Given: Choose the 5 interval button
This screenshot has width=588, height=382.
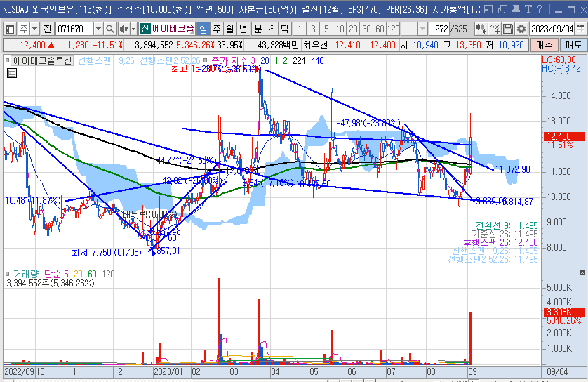Looking at the screenshot, I should 326,29.
